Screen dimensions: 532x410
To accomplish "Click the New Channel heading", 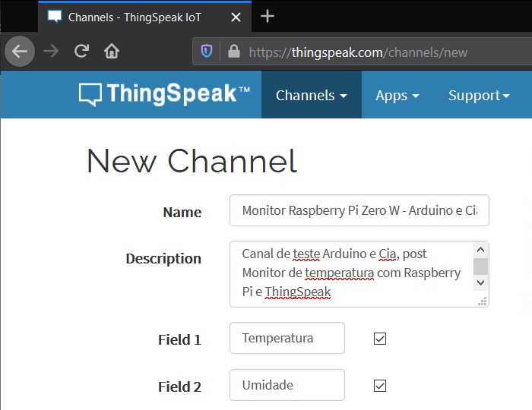I will click(192, 161).
